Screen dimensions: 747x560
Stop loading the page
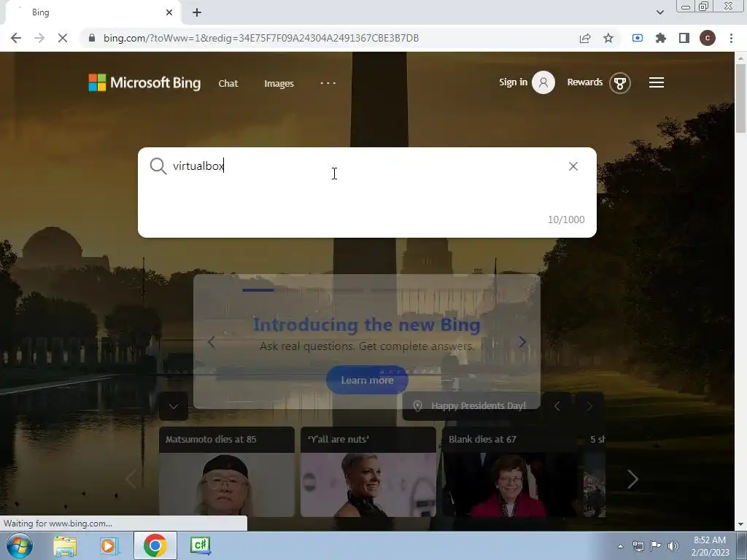pos(63,38)
